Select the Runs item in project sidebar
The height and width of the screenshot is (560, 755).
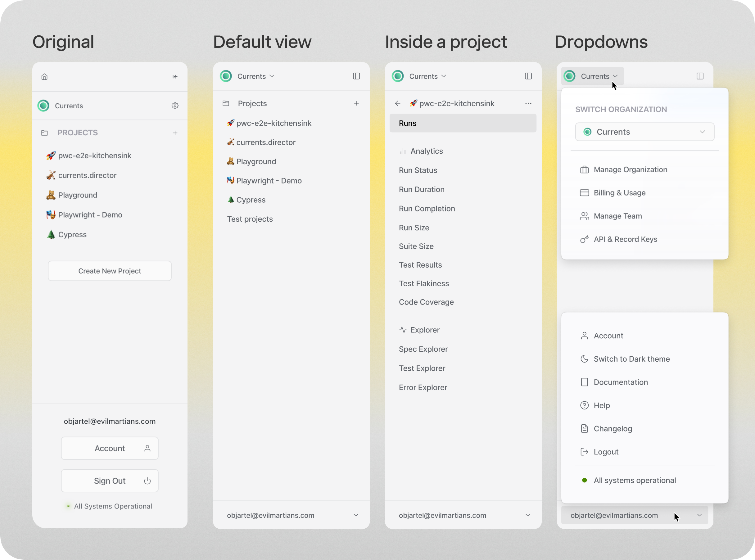463,123
